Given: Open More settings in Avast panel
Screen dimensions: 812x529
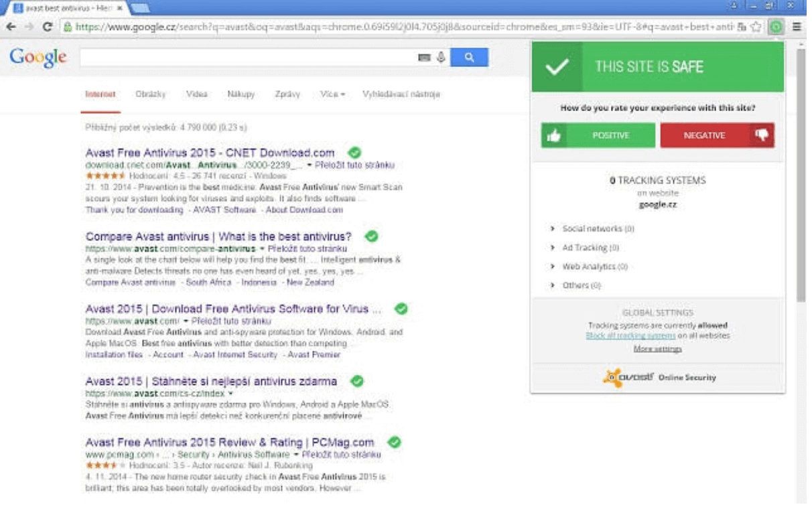Looking at the screenshot, I should tap(657, 350).
